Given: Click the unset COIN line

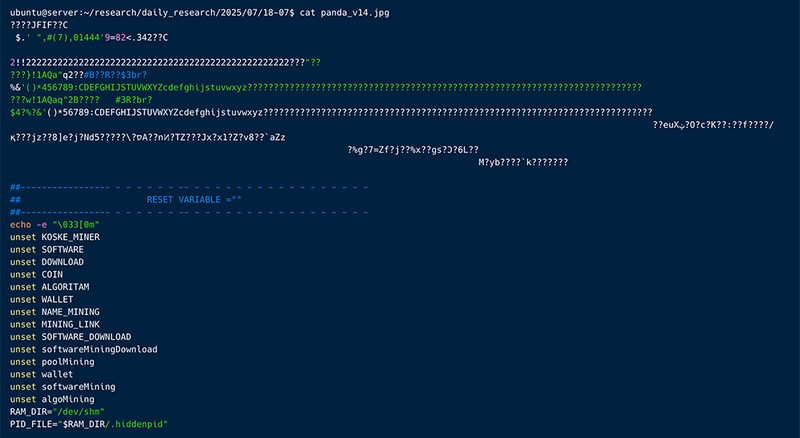Looking at the screenshot, I should coord(50,274).
